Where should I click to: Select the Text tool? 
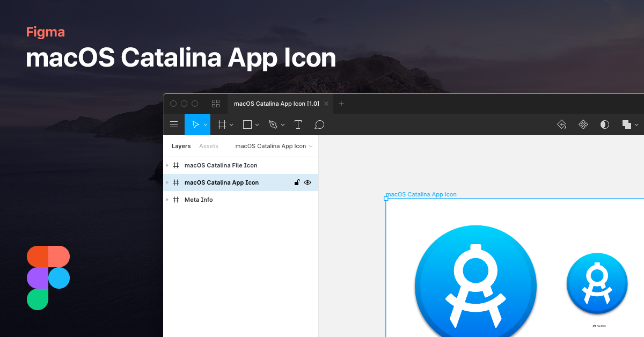298,124
